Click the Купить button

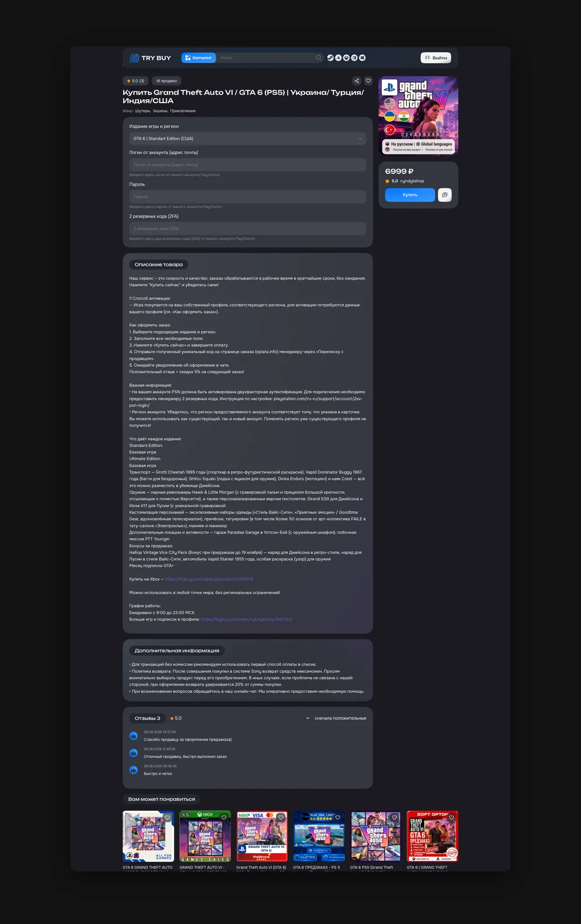point(410,195)
